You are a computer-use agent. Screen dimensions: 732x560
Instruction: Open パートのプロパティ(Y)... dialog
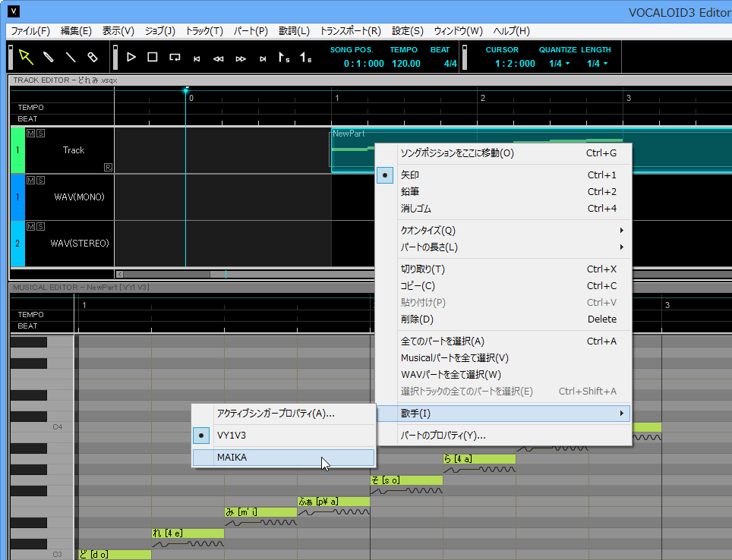(503, 436)
